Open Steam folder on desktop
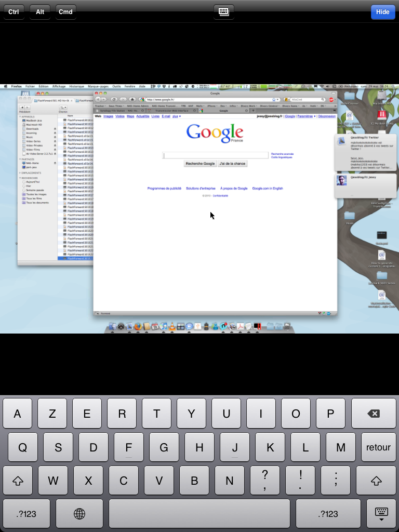The height and width of the screenshot is (532, 399). click(349, 218)
